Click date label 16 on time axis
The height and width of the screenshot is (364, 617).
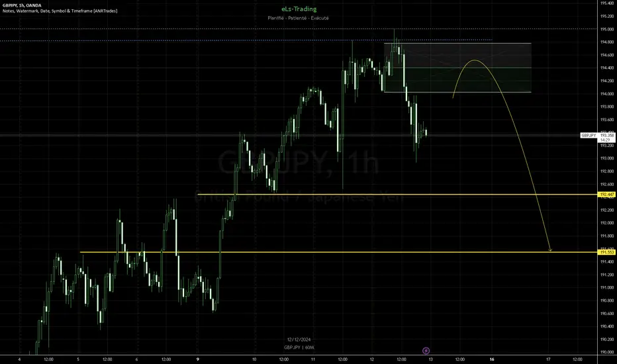(492, 359)
